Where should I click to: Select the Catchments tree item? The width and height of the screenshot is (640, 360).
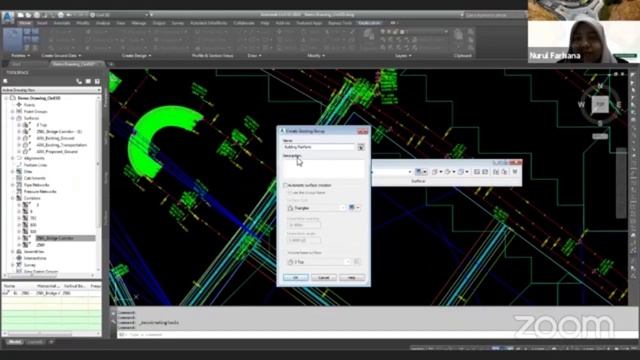click(x=35, y=178)
